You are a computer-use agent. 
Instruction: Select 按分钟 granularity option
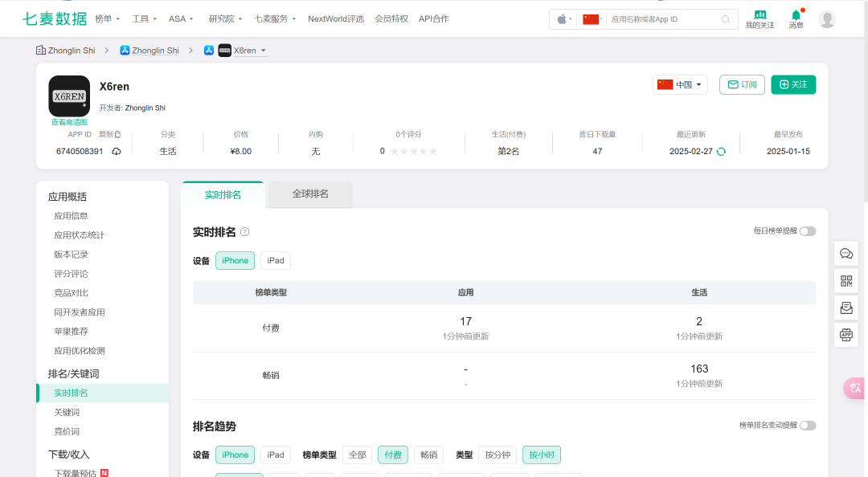click(x=497, y=455)
